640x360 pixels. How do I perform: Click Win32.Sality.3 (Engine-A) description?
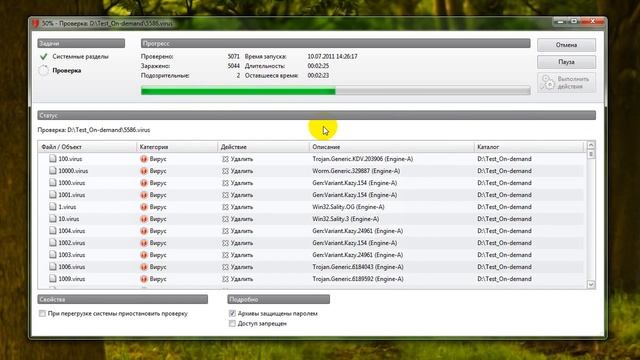tap(346, 219)
